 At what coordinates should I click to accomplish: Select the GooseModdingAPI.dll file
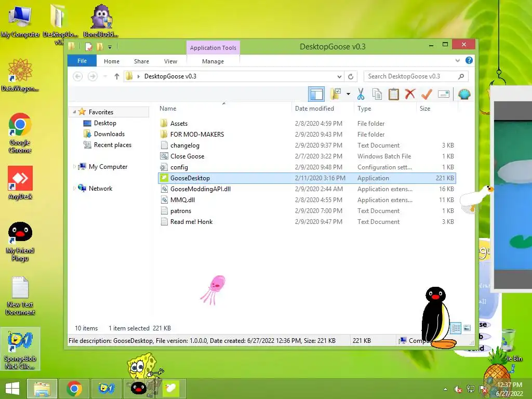(x=307, y=189)
